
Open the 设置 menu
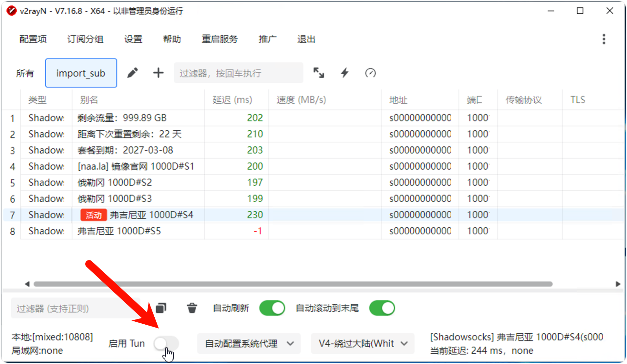(133, 39)
